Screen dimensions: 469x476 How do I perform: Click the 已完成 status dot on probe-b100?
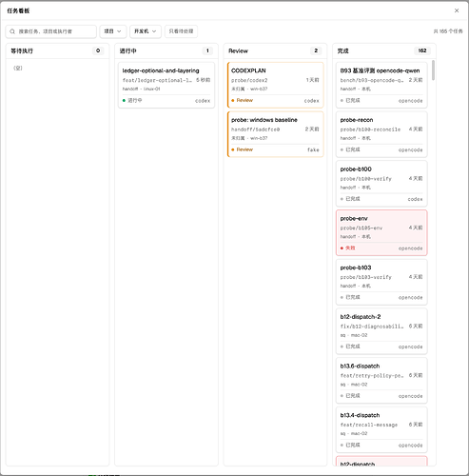pos(342,199)
